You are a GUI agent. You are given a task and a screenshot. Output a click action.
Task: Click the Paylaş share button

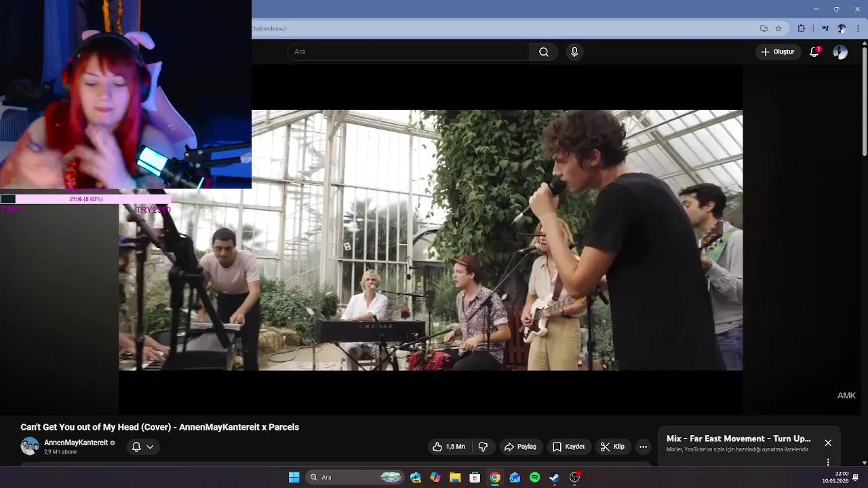[x=520, y=447]
